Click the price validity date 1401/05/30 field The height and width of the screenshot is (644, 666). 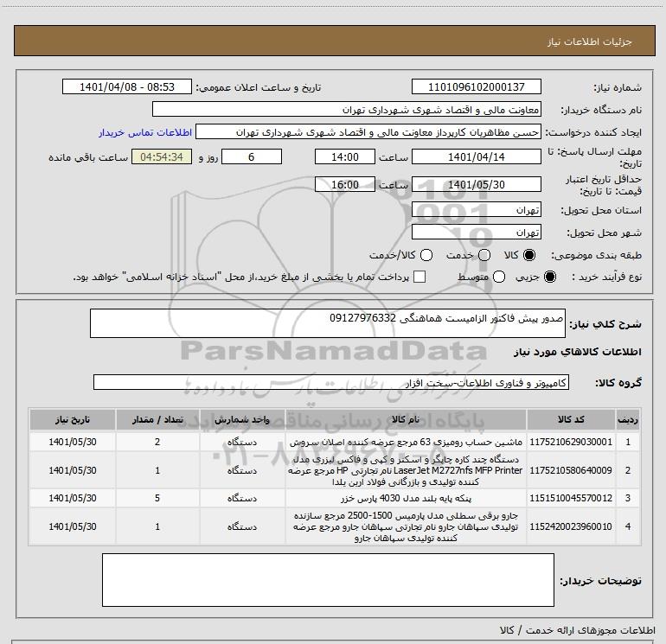tap(476, 184)
